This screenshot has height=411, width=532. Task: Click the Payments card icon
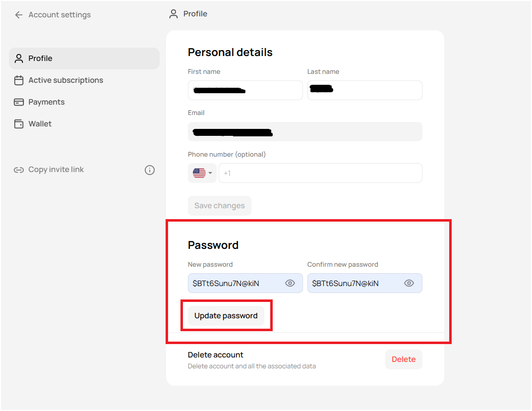click(x=19, y=102)
